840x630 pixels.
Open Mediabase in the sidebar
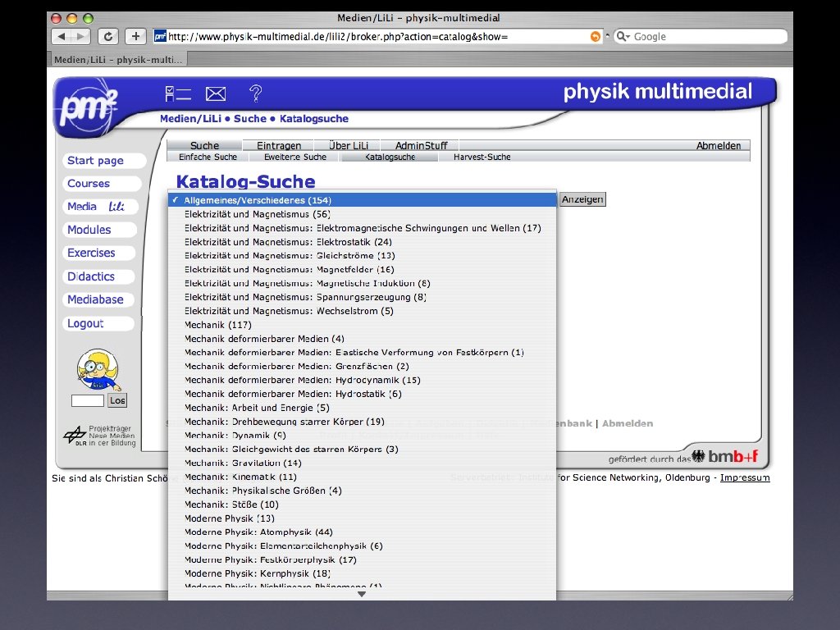pyautogui.click(x=98, y=299)
